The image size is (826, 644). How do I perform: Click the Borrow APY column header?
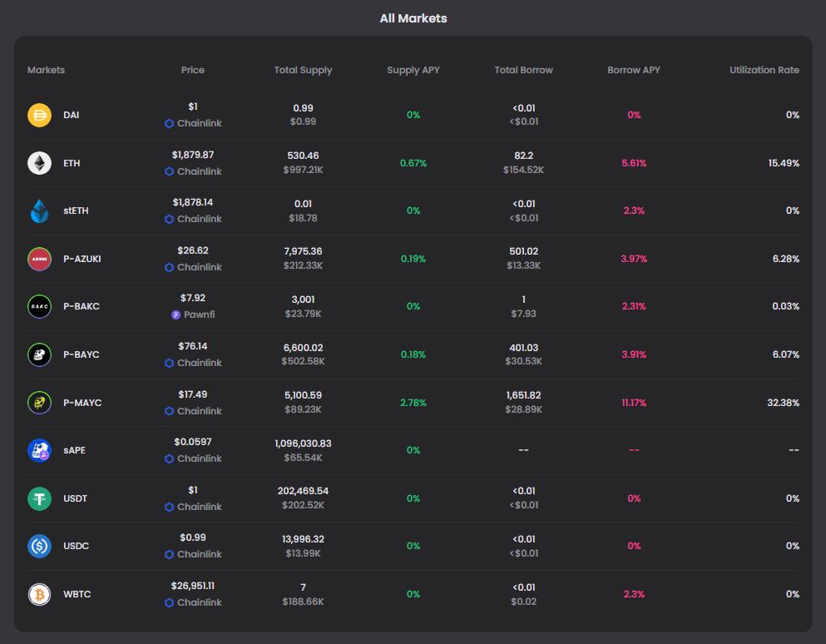click(633, 70)
